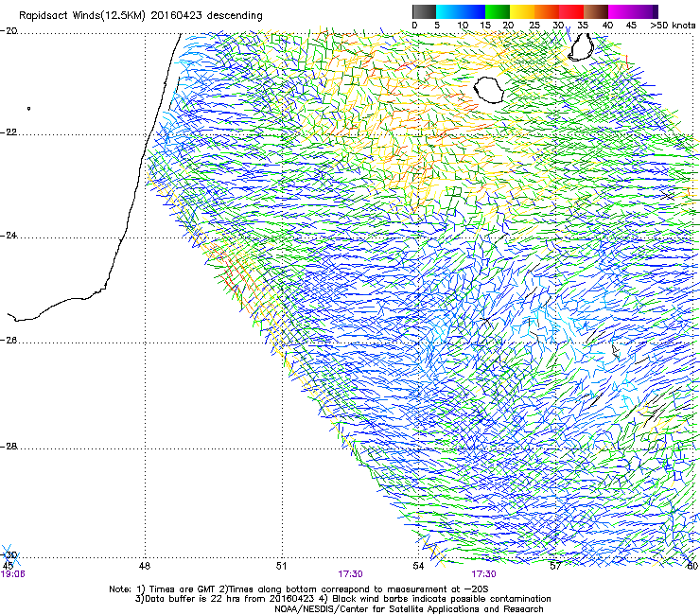Click the purple '17:30' time below longitude 54-57
The width and height of the screenshot is (700, 615).
(x=483, y=574)
